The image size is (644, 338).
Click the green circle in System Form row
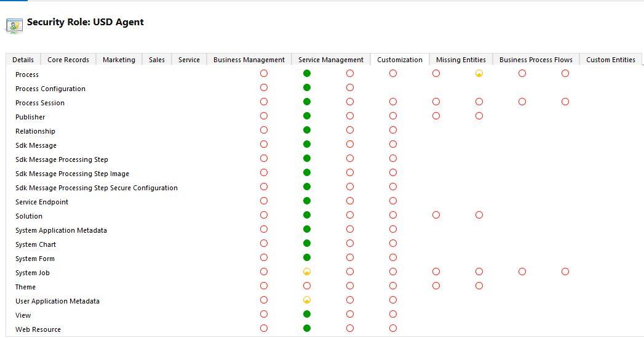tap(307, 257)
